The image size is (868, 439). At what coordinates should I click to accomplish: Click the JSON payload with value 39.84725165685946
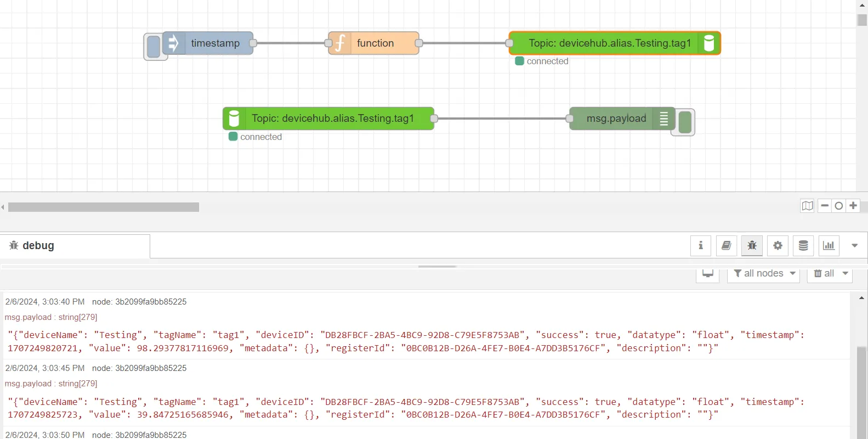(406, 408)
